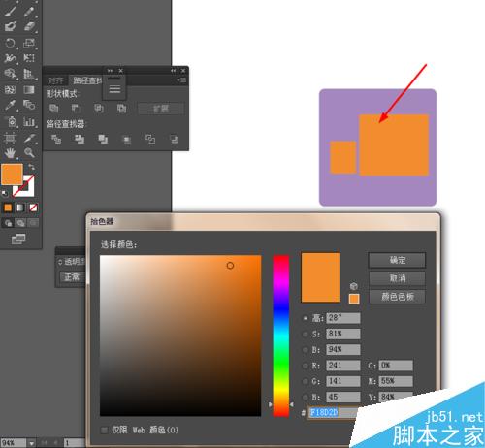Select the Blob Brush tool
The height and width of the screenshot is (448, 485).
11,26
